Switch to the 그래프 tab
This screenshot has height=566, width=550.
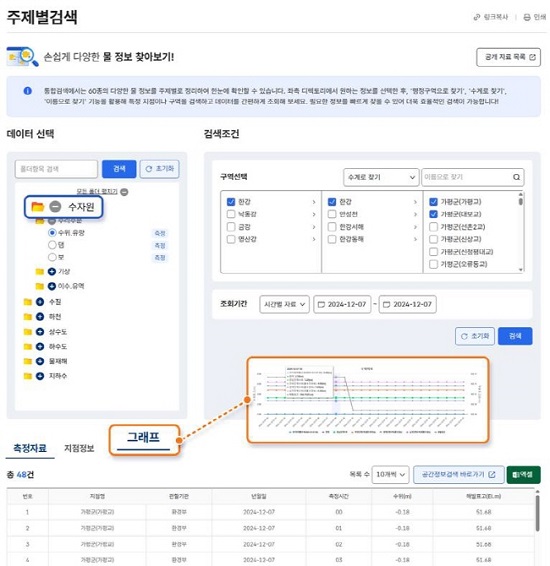(x=144, y=437)
